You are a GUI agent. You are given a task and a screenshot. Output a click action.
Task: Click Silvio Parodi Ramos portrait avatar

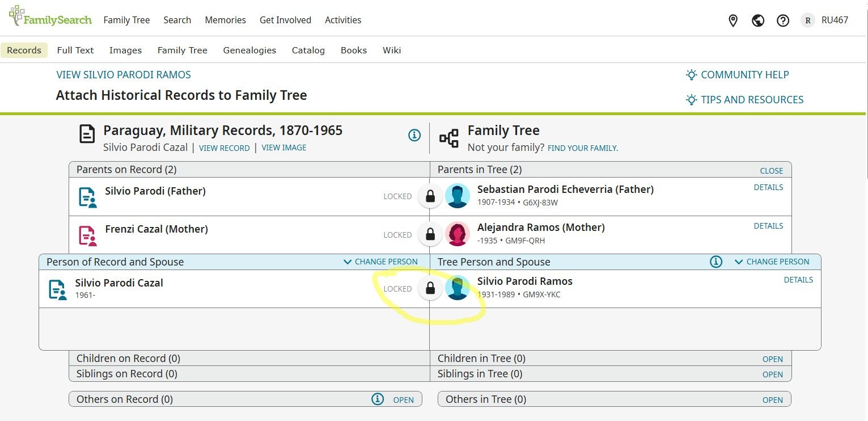457,288
